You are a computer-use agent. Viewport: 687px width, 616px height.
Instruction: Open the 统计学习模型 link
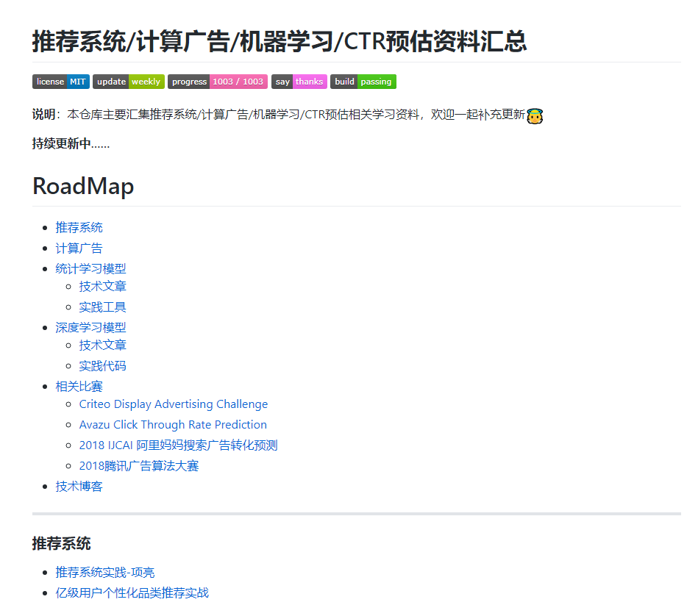(x=90, y=269)
